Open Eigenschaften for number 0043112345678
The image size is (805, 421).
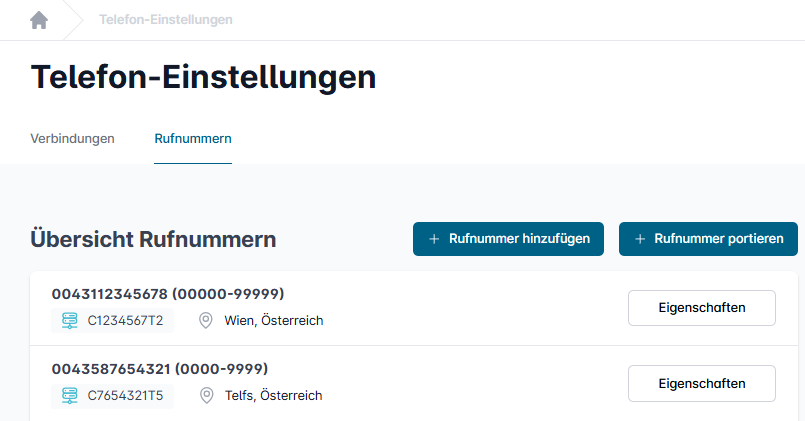tap(701, 308)
